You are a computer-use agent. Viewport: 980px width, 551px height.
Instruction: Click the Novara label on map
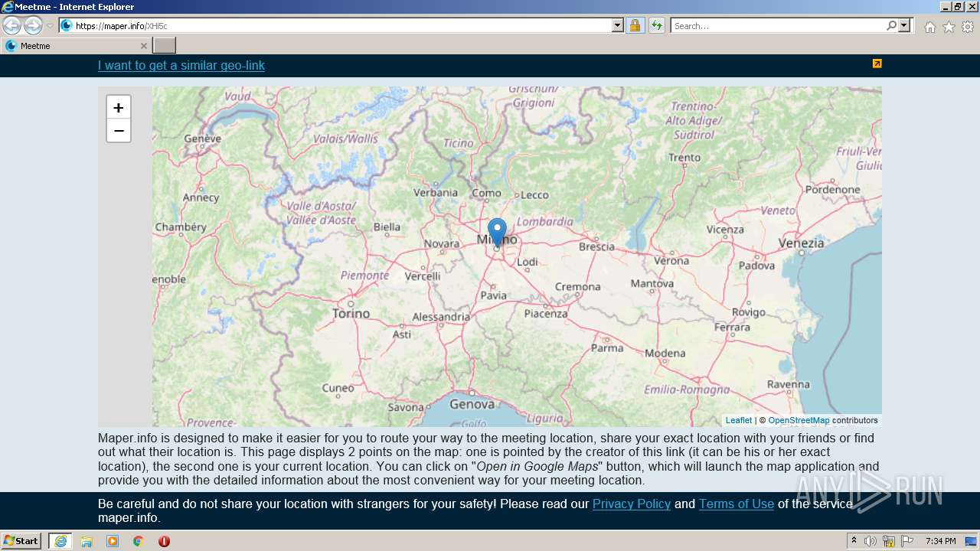pyautogui.click(x=442, y=243)
